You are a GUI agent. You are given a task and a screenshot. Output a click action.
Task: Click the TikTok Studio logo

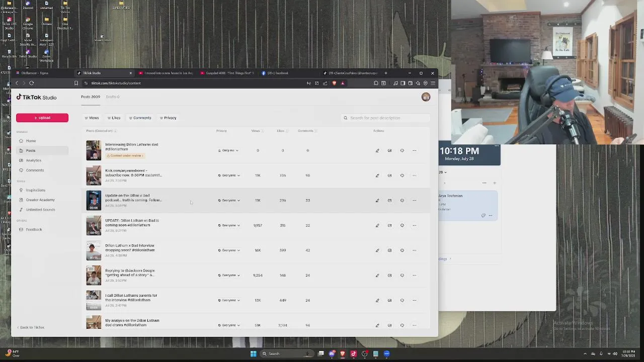point(36,97)
